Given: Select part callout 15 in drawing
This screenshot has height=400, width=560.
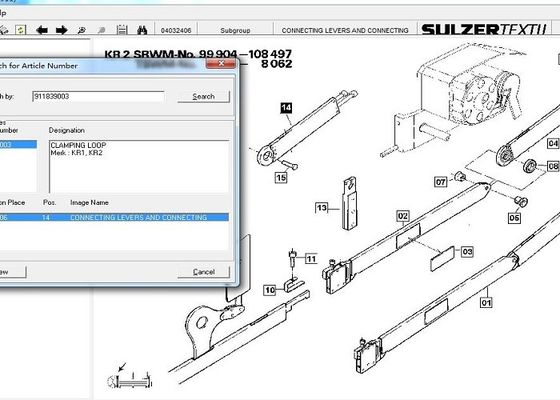Looking at the screenshot, I should (281, 178).
